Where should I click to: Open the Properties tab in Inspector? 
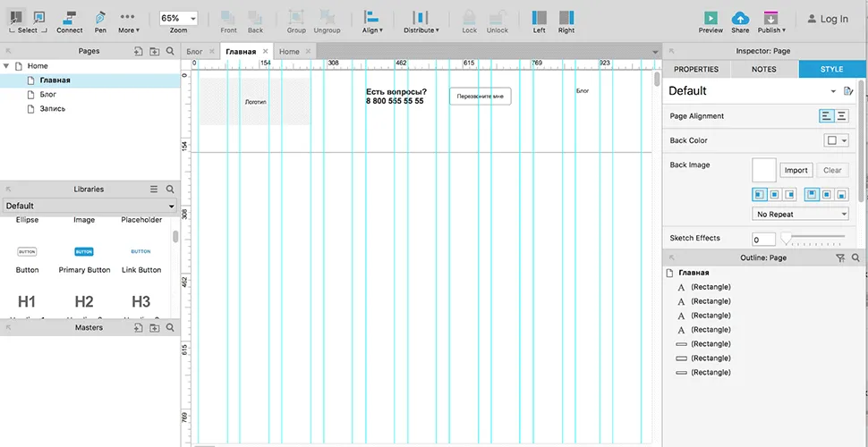pyautogui.click(x=696, y=69)
